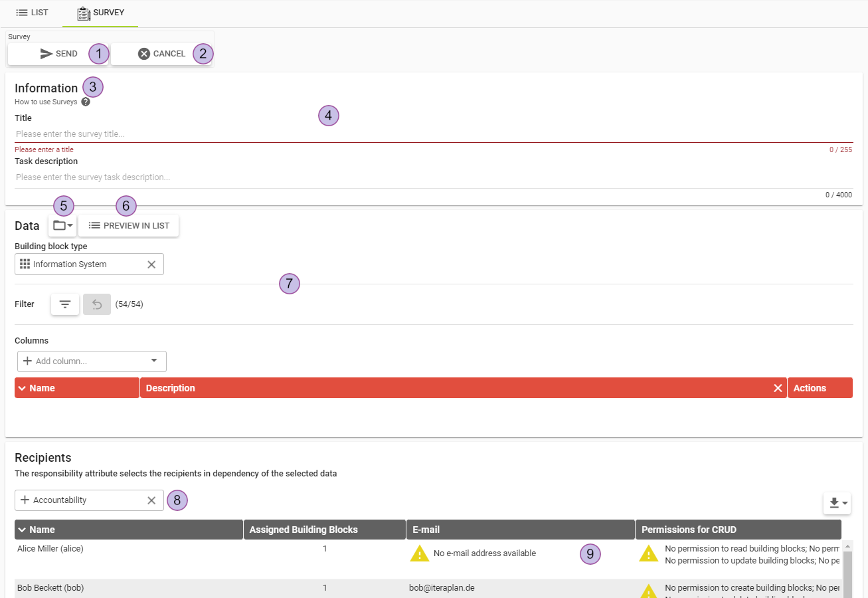
Task: Click the help icon beside How to use Surveys
Action: coord(86,102)
